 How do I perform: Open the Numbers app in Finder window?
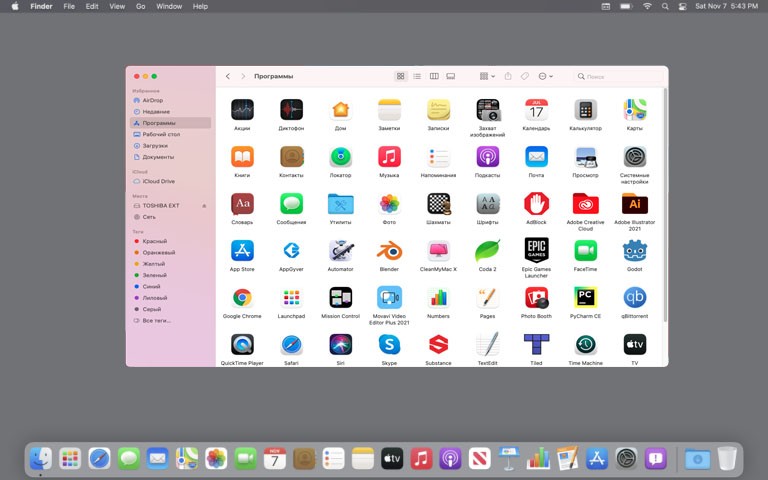click(x=438, y=297)
